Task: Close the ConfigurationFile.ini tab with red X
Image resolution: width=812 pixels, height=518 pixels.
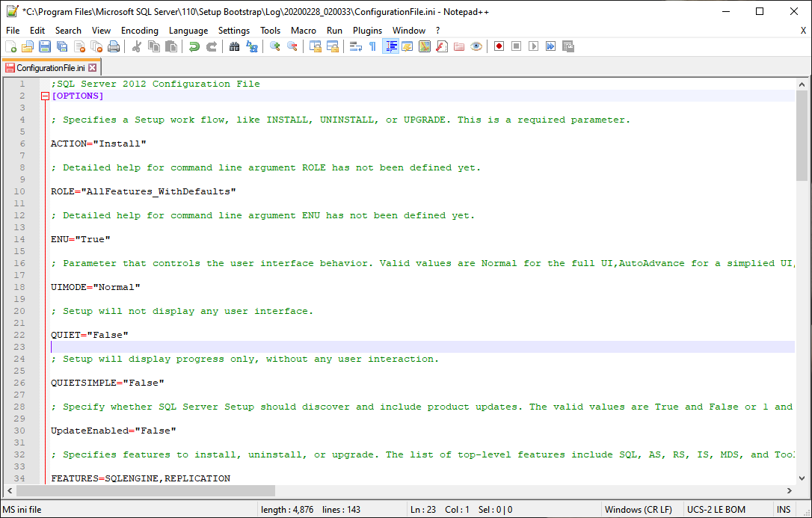Action: [92, 68]
